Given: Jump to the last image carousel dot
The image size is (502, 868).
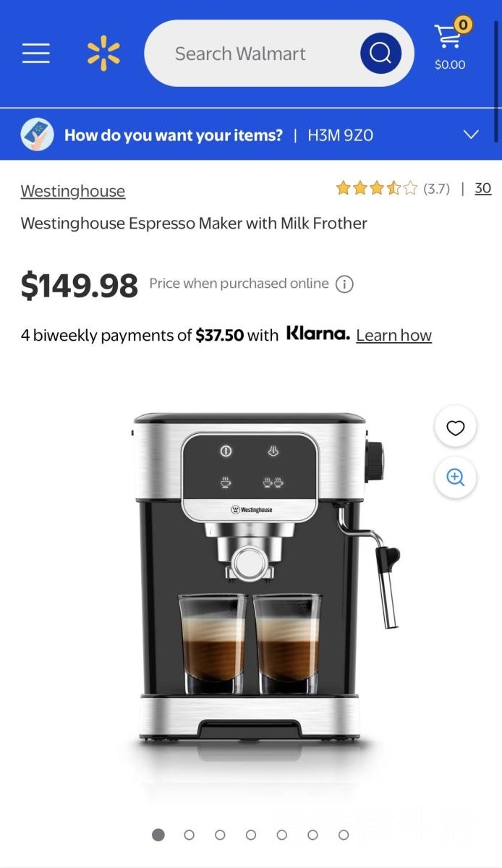Looking at the screenshot, I should coord(344,835).
